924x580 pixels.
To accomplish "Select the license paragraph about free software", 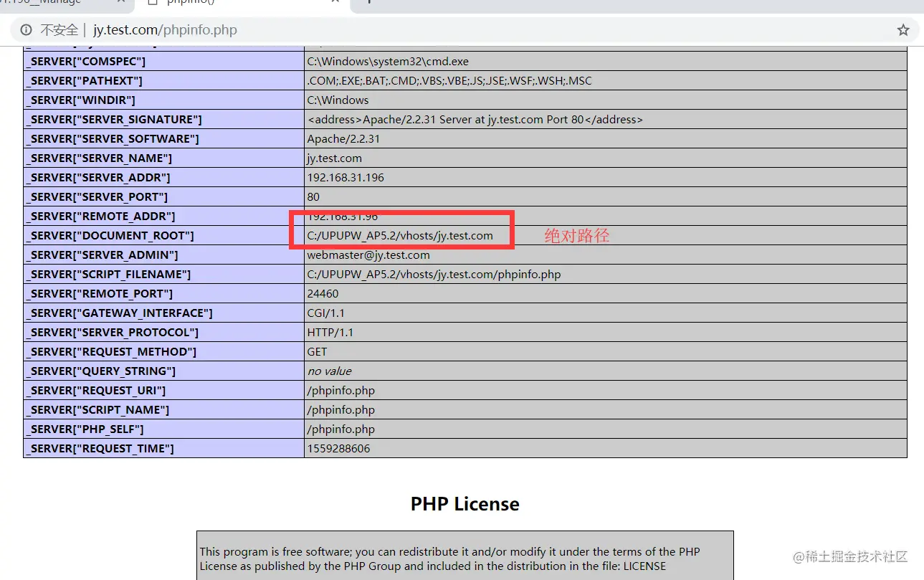I will pyautogui.click(x=449, y=558).
